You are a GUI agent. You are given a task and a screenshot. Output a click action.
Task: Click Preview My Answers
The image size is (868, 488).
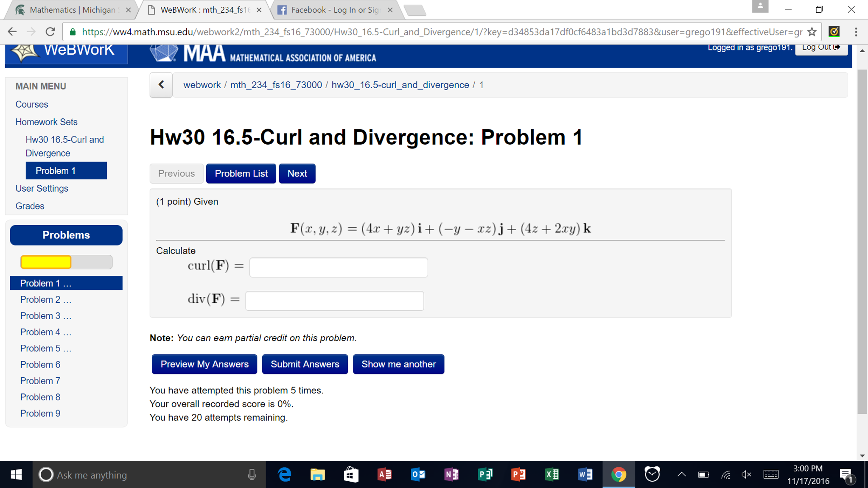coord(204,364)
